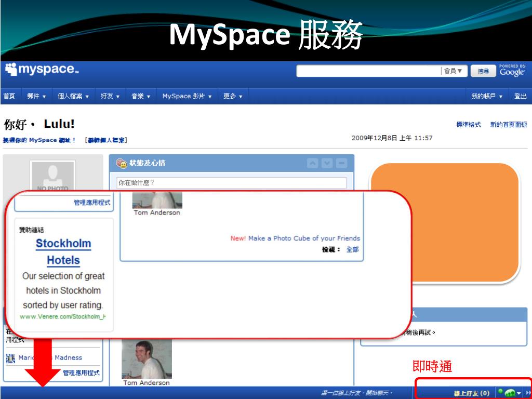Open the 好友 menu
This screenshot has width=532, height=399.
pyautogui.click(x=110, y=96)
